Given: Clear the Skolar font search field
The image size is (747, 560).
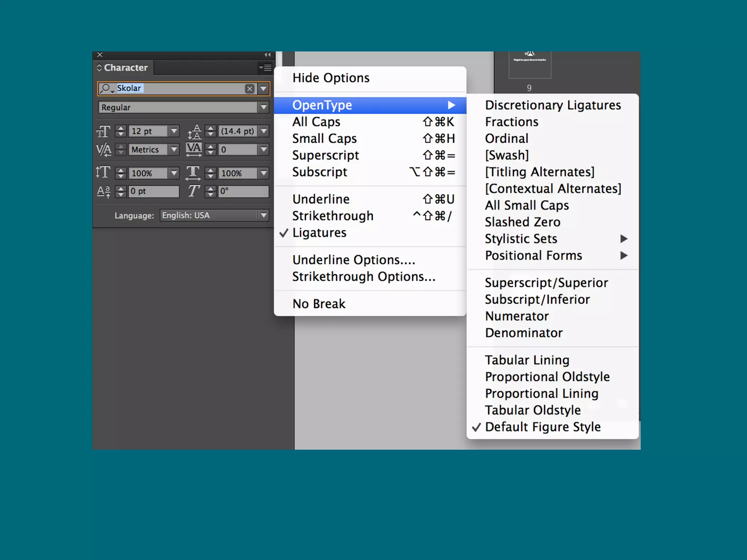Looking at the screenshot, I should click(x=249, y=89).
